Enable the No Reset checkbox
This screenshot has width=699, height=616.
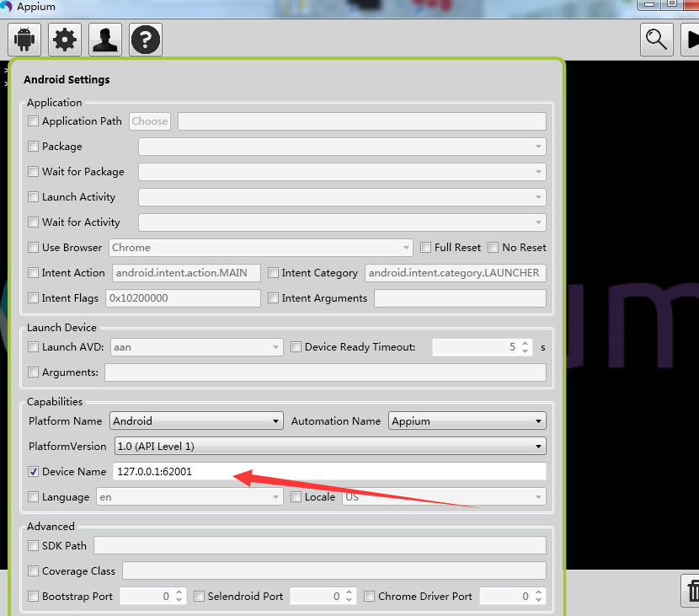(x=493, y=248)
